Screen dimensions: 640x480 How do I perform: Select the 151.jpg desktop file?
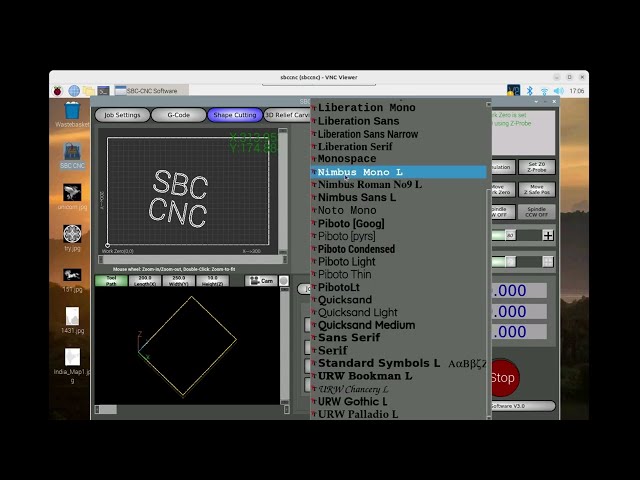tap(72, 280)
